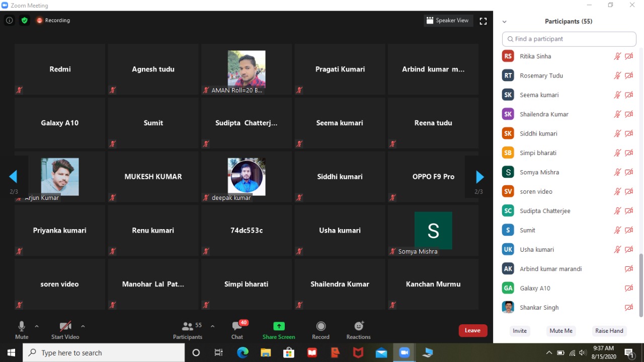
Task: Click participants list scrollbar
Action: click(641, 285)
